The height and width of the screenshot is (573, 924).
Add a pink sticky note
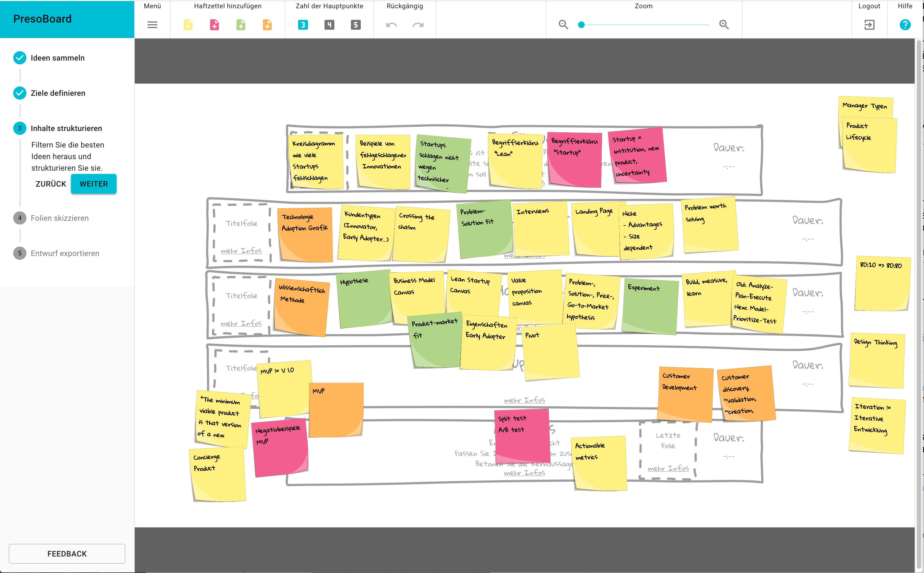click(x=215, y=25)
